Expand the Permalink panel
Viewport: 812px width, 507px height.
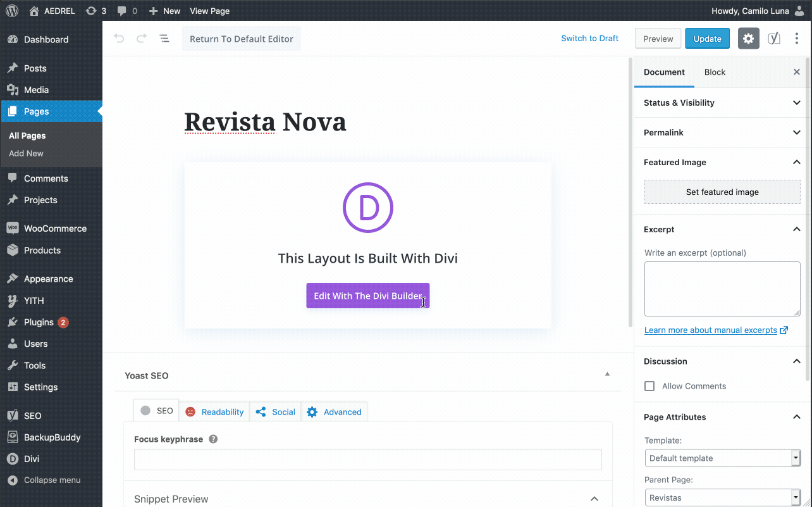(x=722, y=132)
